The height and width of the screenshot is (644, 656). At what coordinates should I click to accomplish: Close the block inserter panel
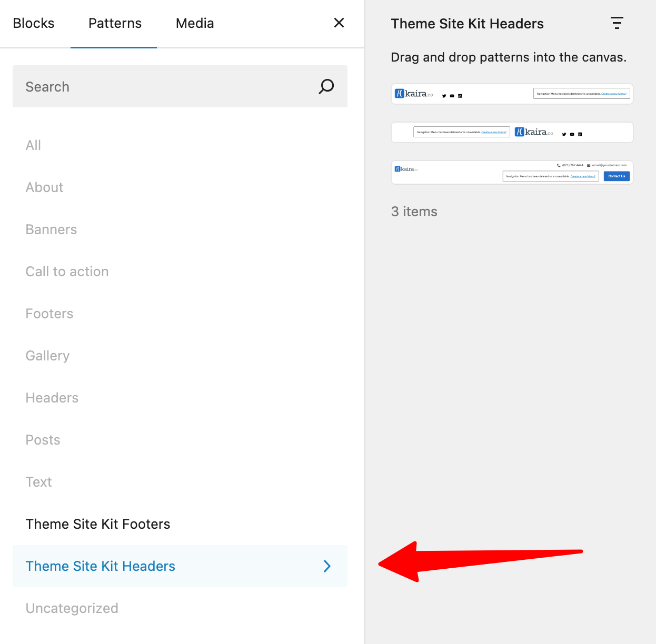click(339, 23)
